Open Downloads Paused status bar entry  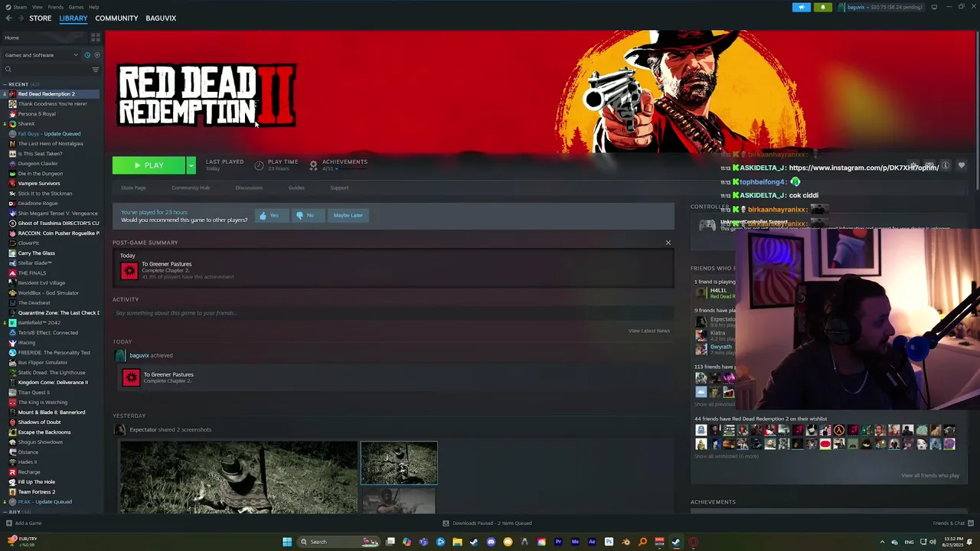click(x=487, y=523)
